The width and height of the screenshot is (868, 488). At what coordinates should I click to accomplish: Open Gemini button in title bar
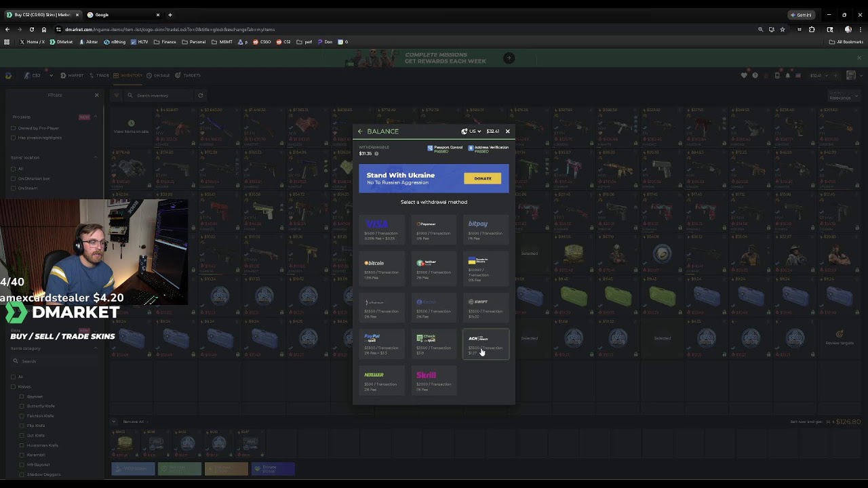[802, 14]
